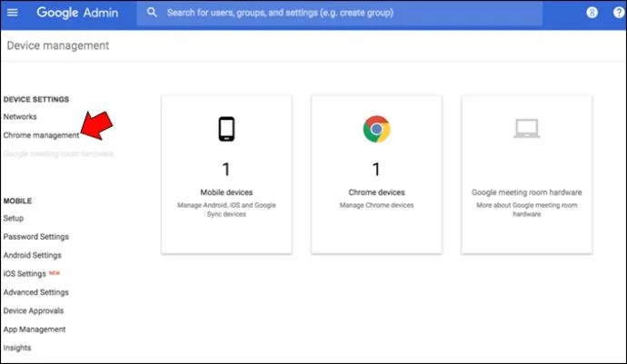Viewport: 627px width, 364px height.
Task: Open the Chrome devices card
Action: coord(376,174)
